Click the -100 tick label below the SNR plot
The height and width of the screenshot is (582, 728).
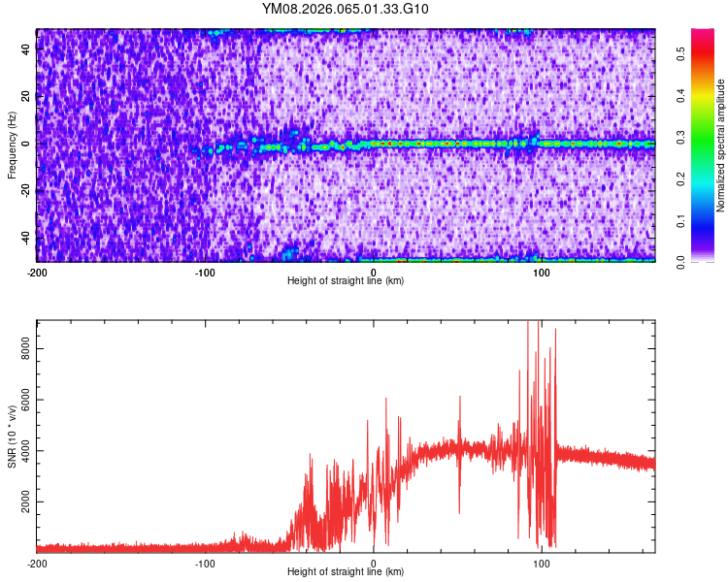tap(205, 564)
